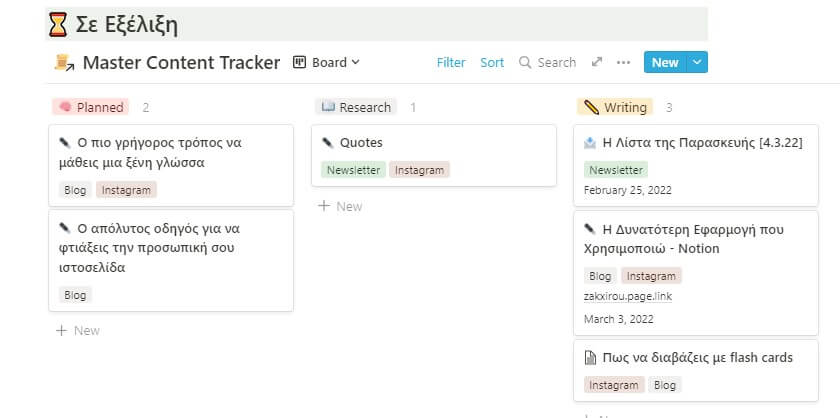Open the Quotes card title
This screenshot has height=418, width=840.
[x=361, y=143]
